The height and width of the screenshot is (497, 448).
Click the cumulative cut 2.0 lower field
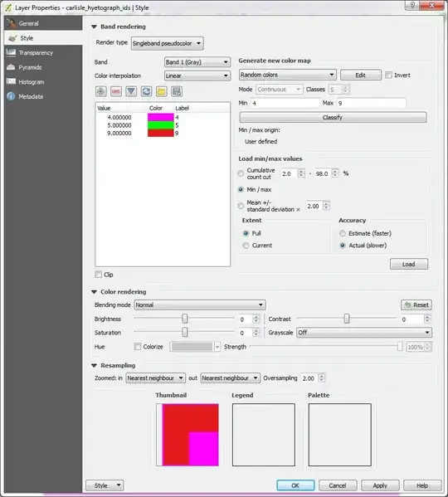(293, 173)
